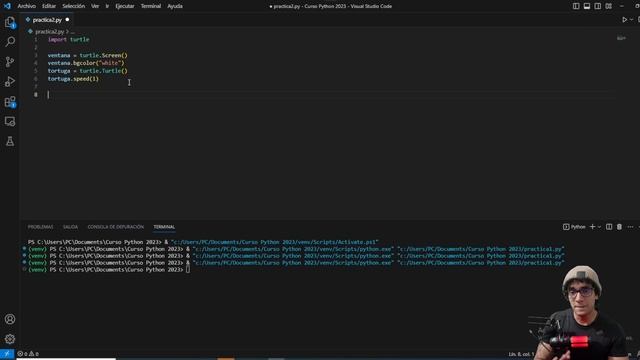The width and height of the screenshot is (640, 360).
Task: Open terminal panel more actions ellipsis
Action: 630,227
